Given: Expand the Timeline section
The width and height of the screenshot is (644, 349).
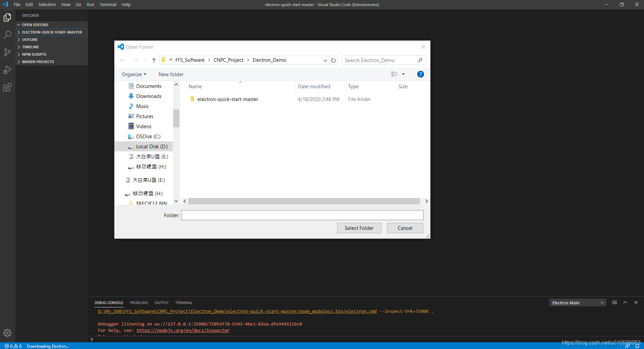Looking at the screenshot, I should coord(52,47).
